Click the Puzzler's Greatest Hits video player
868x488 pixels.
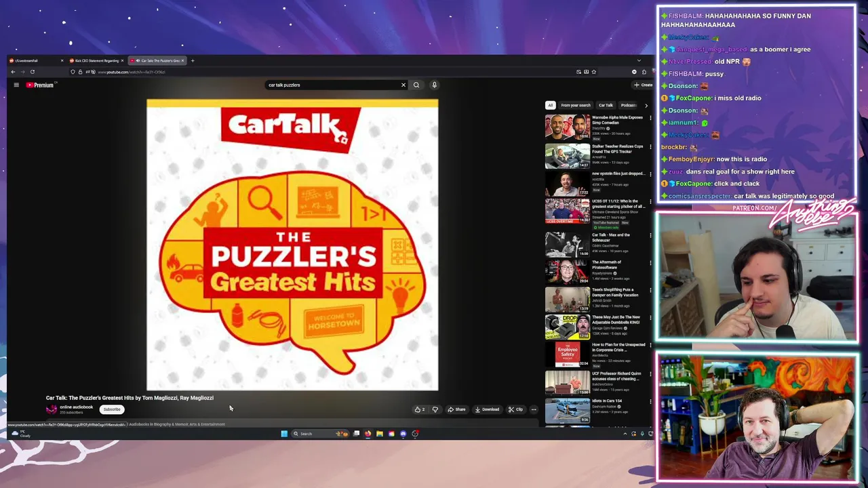pos(292,245)
